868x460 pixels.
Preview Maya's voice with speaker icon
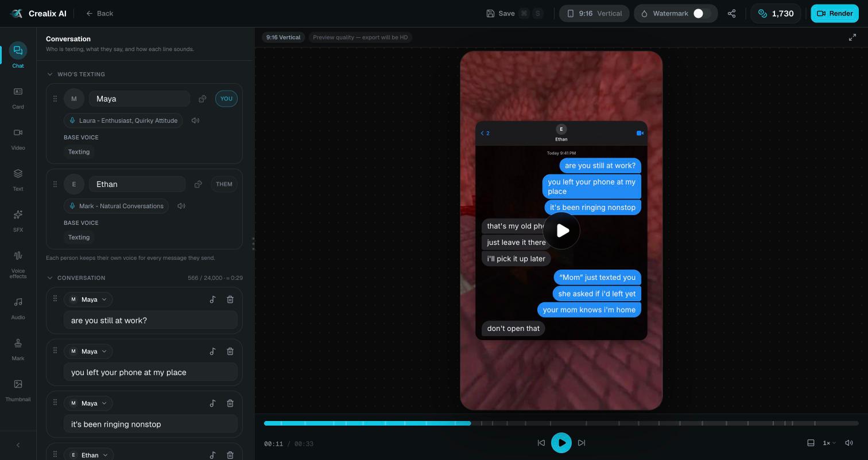[195, 120]
